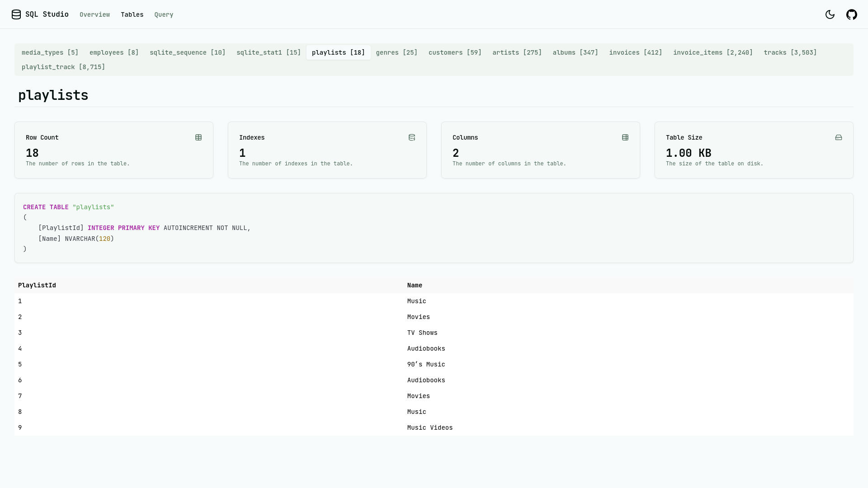Click the Columns card grid icon

point(625,137)
